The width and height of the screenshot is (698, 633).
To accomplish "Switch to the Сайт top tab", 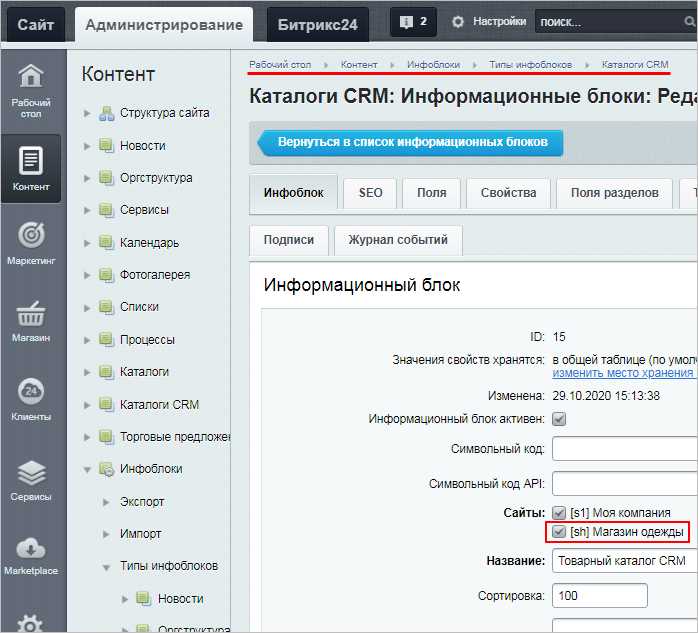I will click(x=36, y=24).
